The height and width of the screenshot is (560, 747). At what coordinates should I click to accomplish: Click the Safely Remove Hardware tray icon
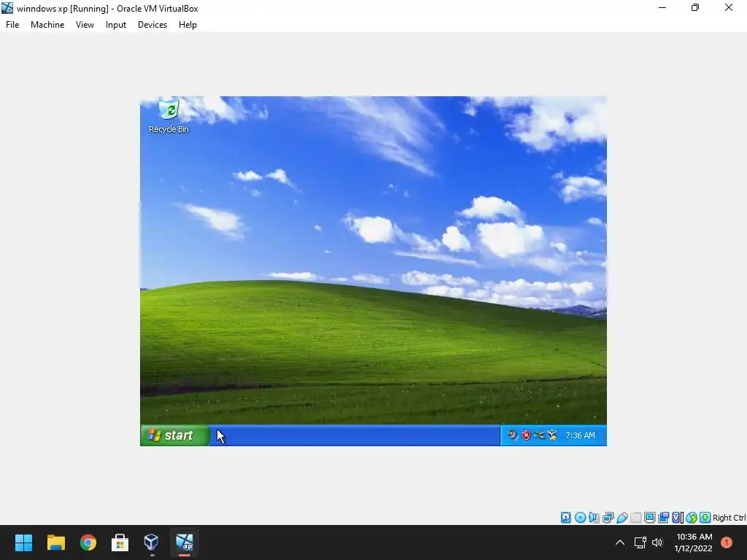(x=539, y=435)
